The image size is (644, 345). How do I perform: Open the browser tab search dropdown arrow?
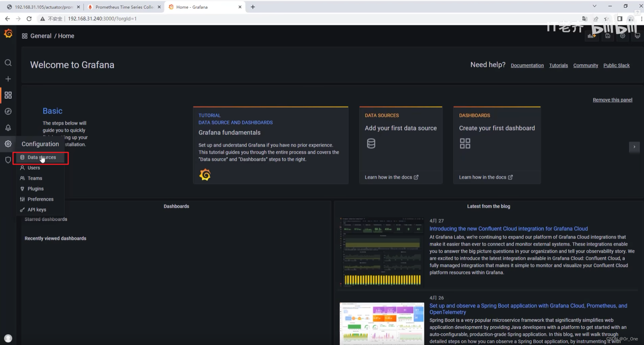[595, 6]
